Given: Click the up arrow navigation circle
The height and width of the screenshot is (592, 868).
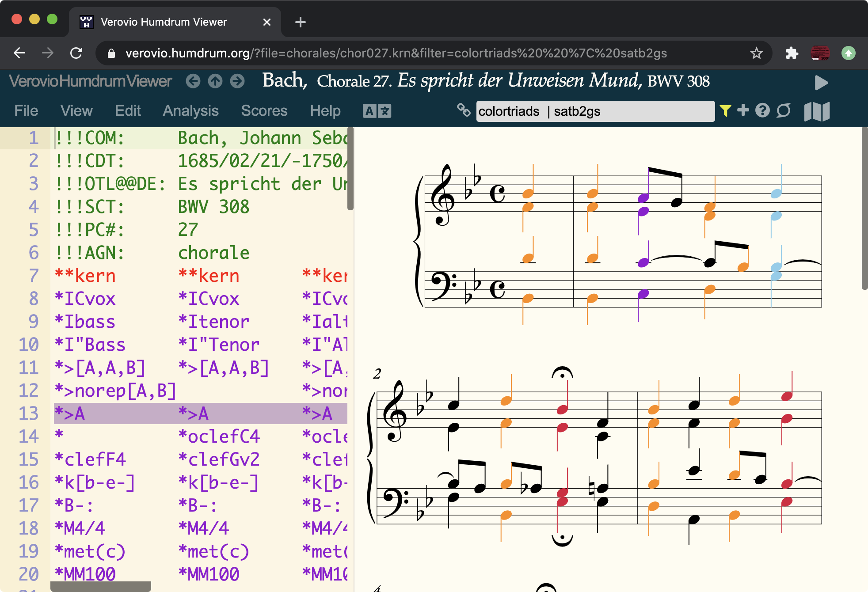Looking at the screenshot, I should pyautogui.click(x=215, y=81).
